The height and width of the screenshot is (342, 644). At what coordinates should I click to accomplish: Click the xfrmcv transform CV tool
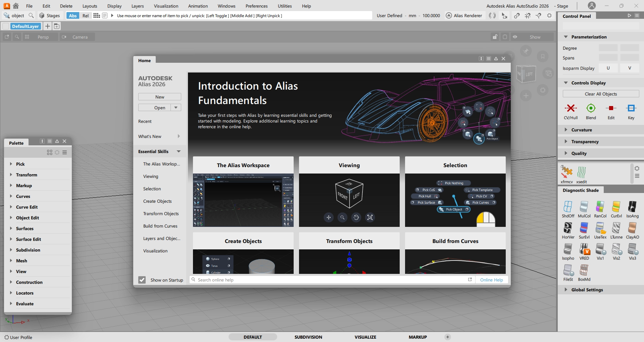(x=566, y=172)
